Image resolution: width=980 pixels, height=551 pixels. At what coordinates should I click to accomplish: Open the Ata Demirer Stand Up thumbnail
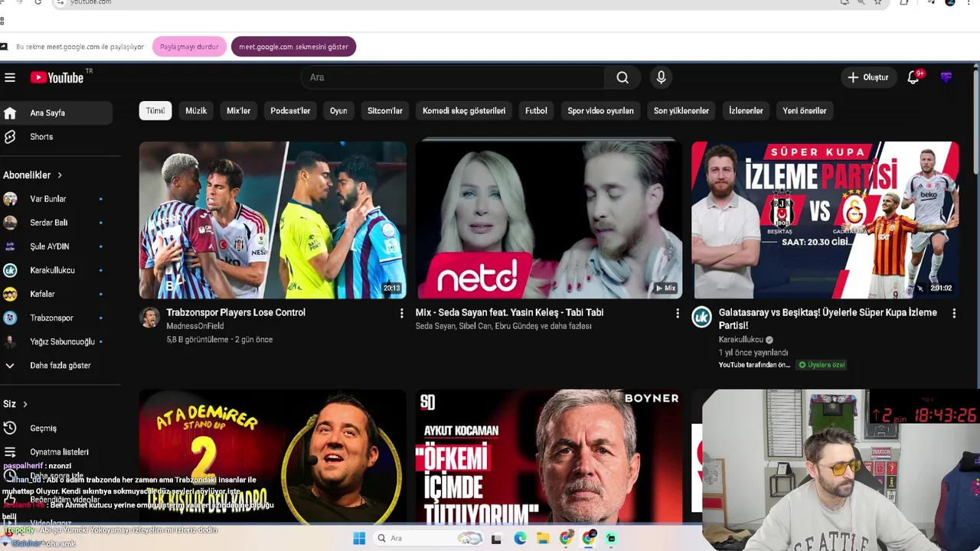pos(273,457)
